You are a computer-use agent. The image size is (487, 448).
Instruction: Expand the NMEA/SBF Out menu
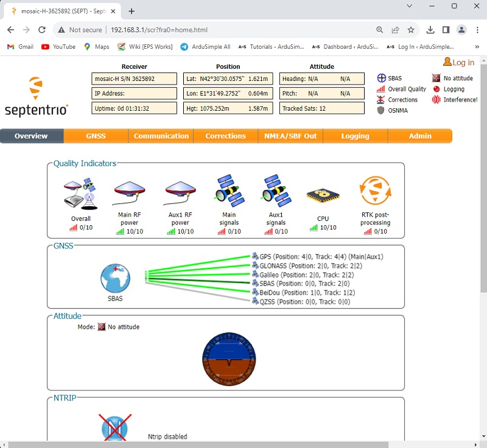point(290,136)
